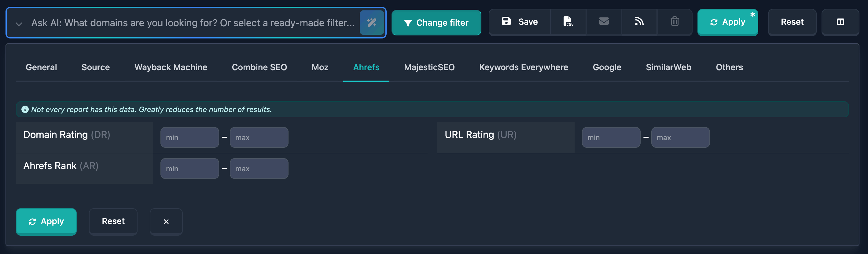The height and width of the screenshot is (254, 868).
Task: Open the column layout icon
Action: pos(840,22)
